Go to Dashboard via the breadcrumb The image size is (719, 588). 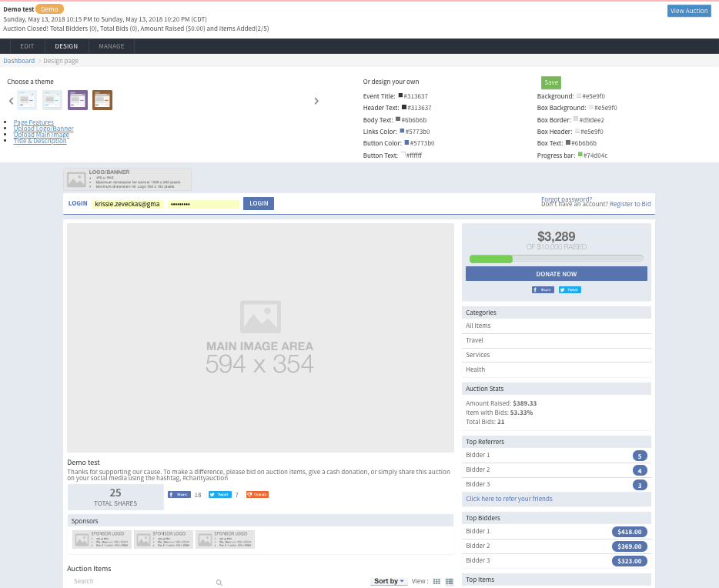pos(19,61)
